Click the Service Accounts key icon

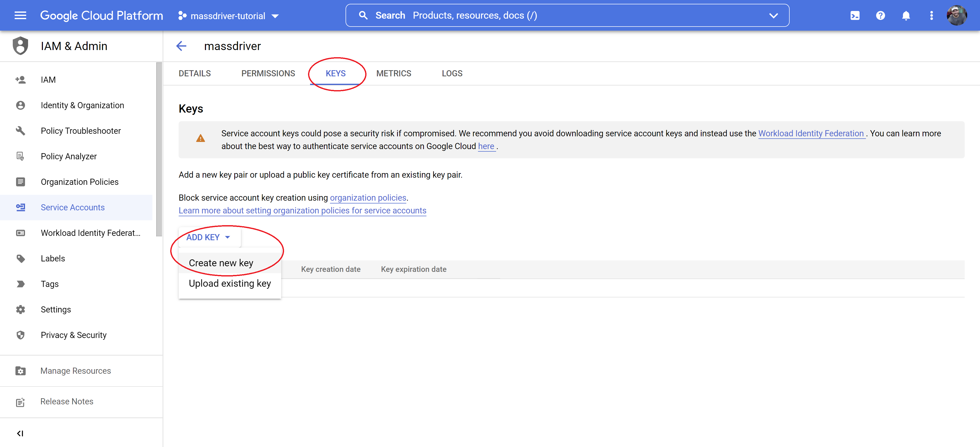click(20, 207)
